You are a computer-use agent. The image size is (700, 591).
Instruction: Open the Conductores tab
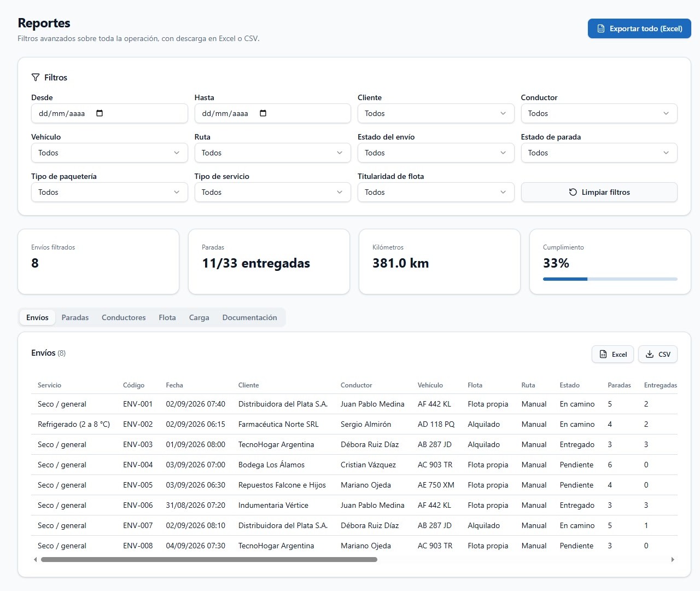(x=124, y=317)
